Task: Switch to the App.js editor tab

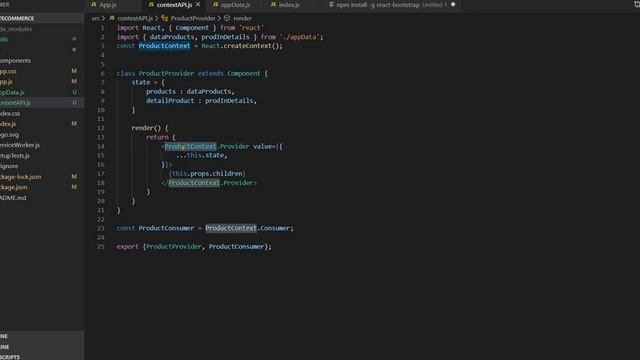Action: click(107, 5)
